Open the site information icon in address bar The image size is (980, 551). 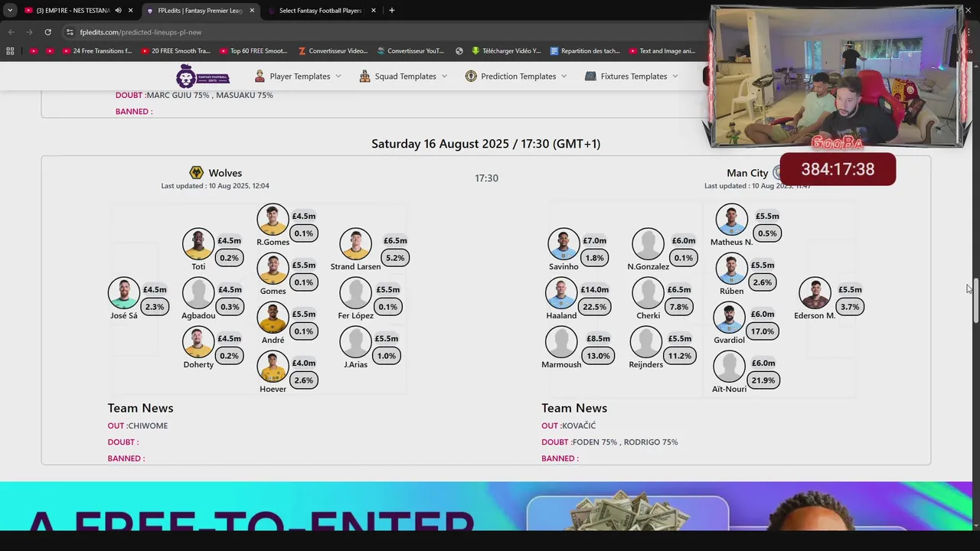tap(70, 32)
